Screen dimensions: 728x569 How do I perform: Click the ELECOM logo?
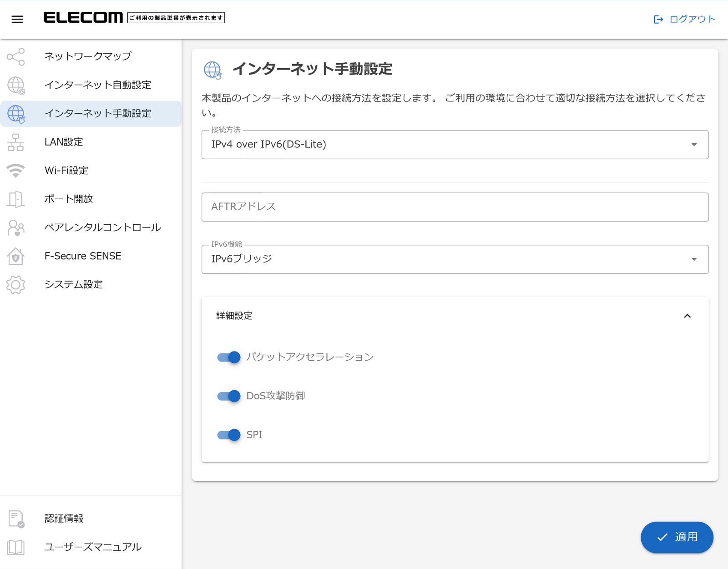click(83, 18)
